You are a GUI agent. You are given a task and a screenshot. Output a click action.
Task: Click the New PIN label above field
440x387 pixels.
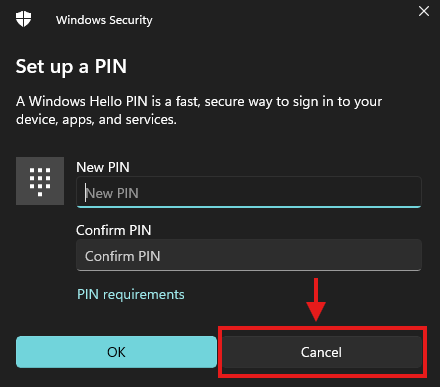(x=103, y=167)
